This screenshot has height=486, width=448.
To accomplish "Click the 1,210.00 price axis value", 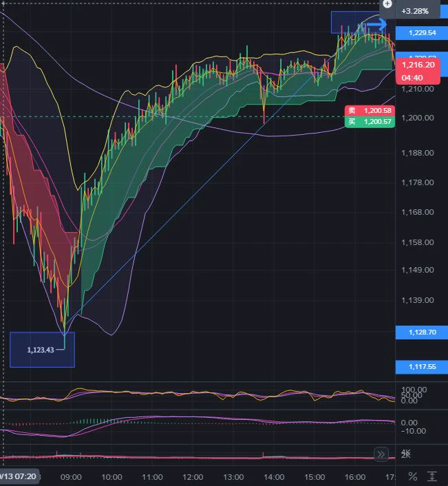I will [x=417, y=89].
